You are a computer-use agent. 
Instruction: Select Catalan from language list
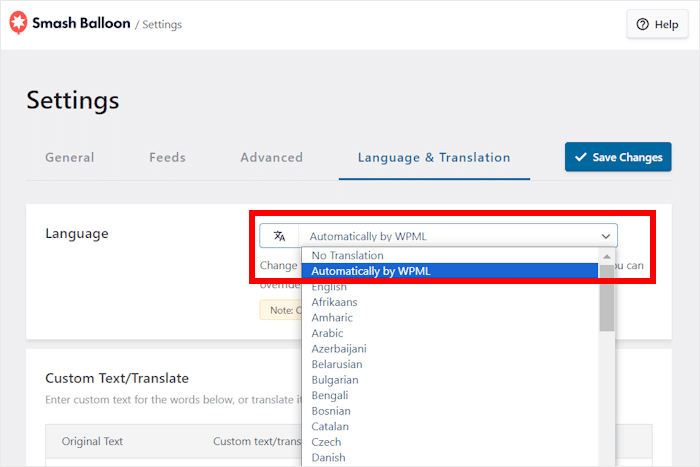(x=450, y=426)
